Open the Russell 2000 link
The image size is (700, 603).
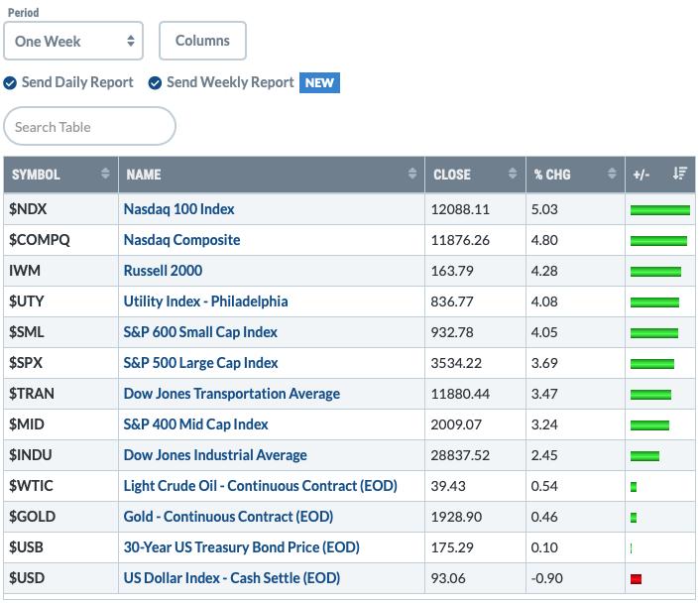(x=163, y=271)
